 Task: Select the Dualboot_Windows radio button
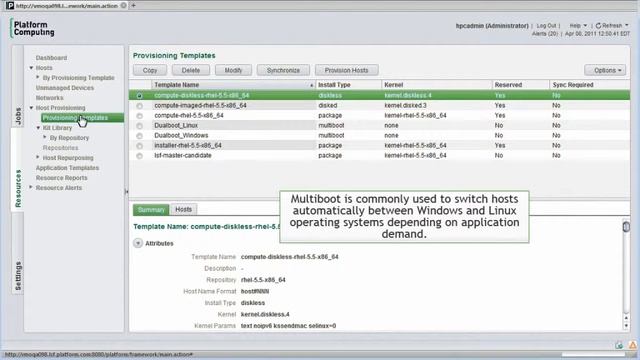click(140, 136)
